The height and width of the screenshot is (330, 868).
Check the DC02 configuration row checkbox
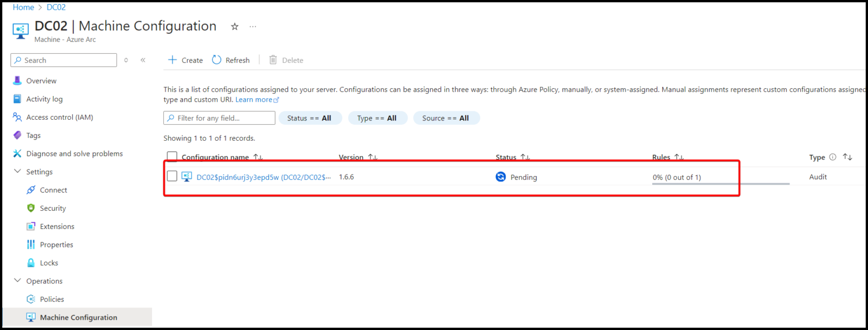[172, 176]
